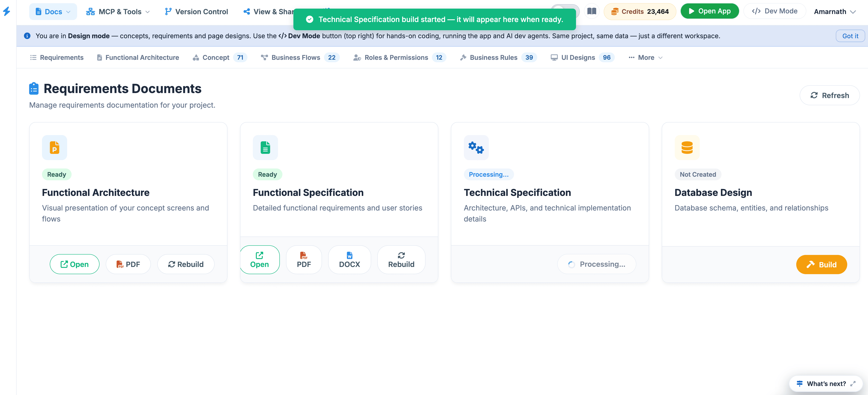Open the Docs dropdown menu
This screenshot has height=395, width=868.
tap(53, 12)
